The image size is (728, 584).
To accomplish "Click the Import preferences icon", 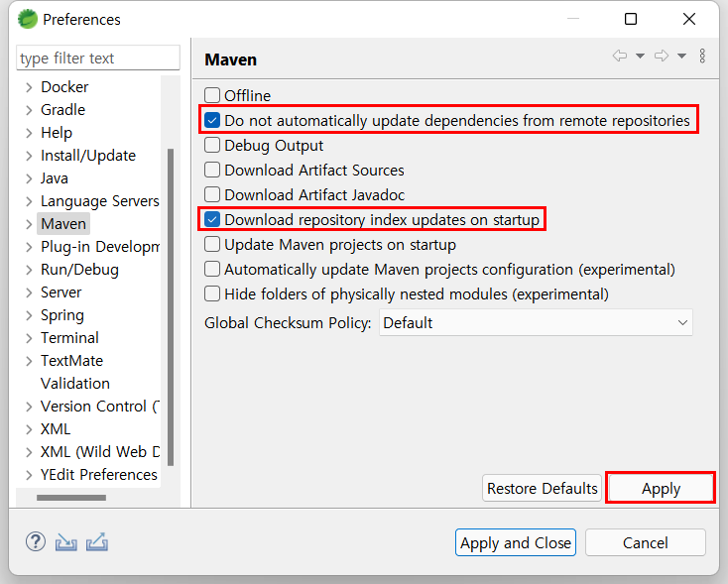I will (65, 542).
